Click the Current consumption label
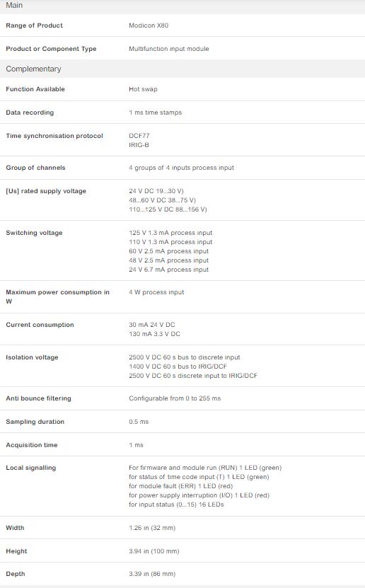 coord(40,325)
